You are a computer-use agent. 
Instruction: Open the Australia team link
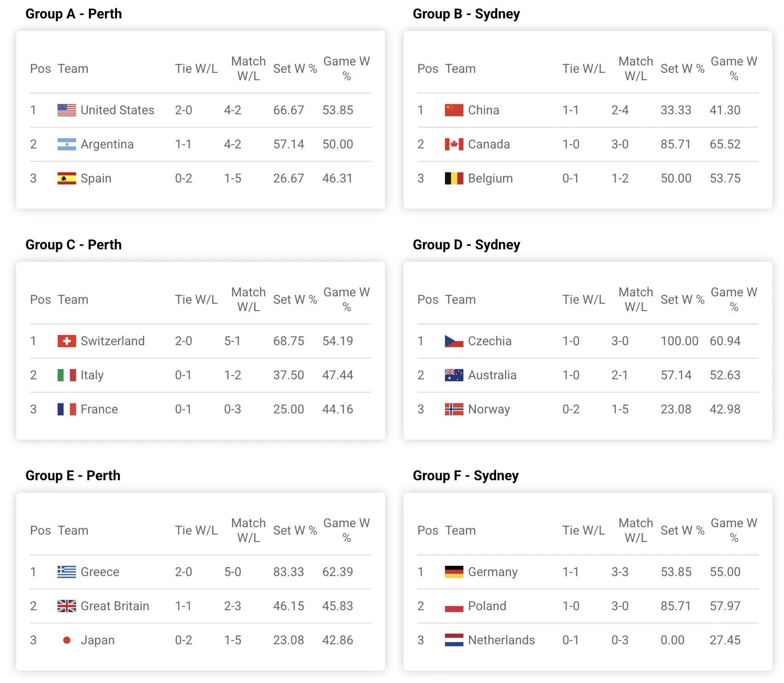(492, 375)
